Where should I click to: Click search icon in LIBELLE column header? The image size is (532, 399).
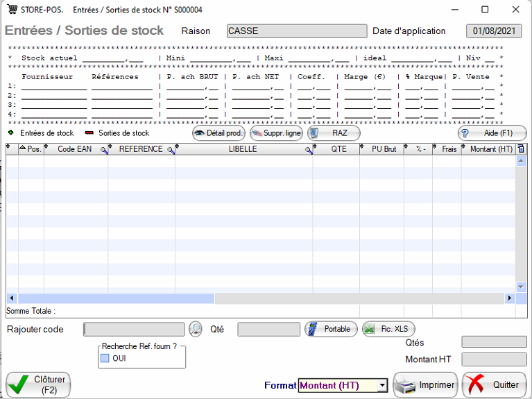pos(308,149)
